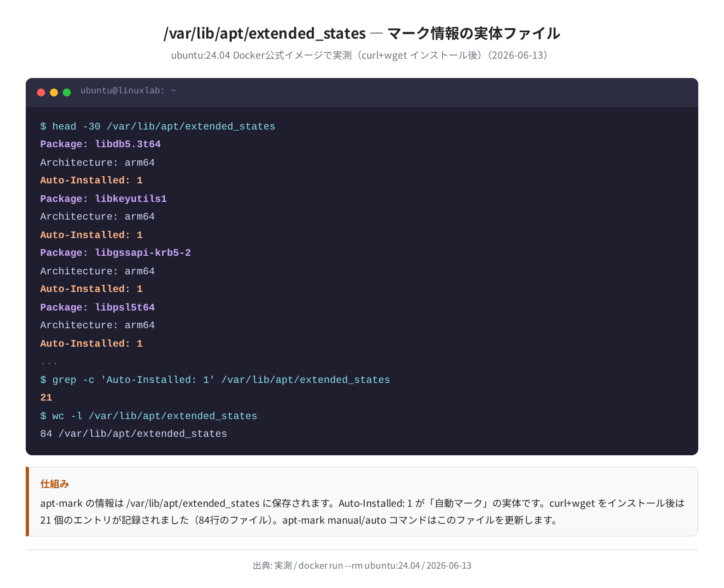Click the grep -c 'Auto-Installed: 1' command line

(x=215, y=380)
